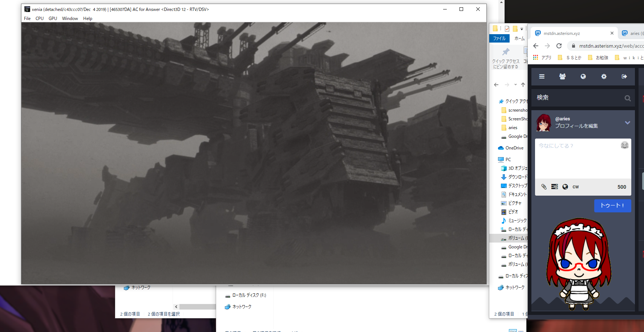Screen dimensions: 644x332
Task: Open the Window menu in xenia
Action: [70, 19]
